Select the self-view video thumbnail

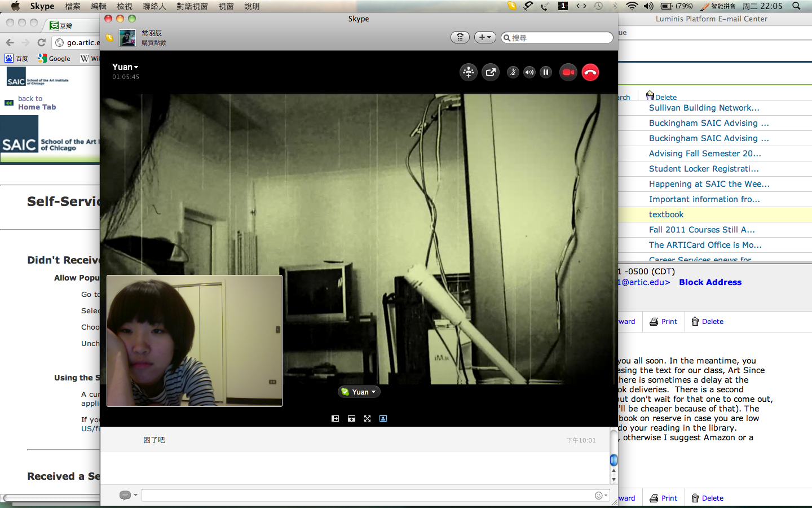coord(195,340)
